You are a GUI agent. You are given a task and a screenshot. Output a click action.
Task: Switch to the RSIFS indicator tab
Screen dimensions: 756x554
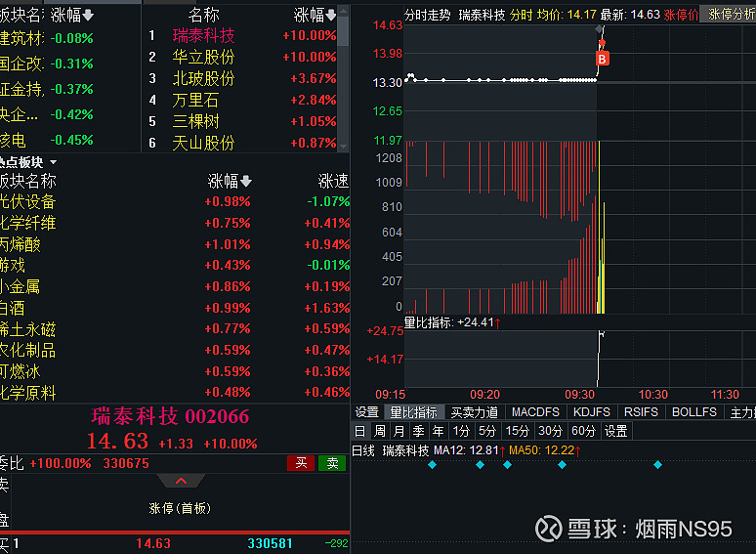(x=641, y=412)
